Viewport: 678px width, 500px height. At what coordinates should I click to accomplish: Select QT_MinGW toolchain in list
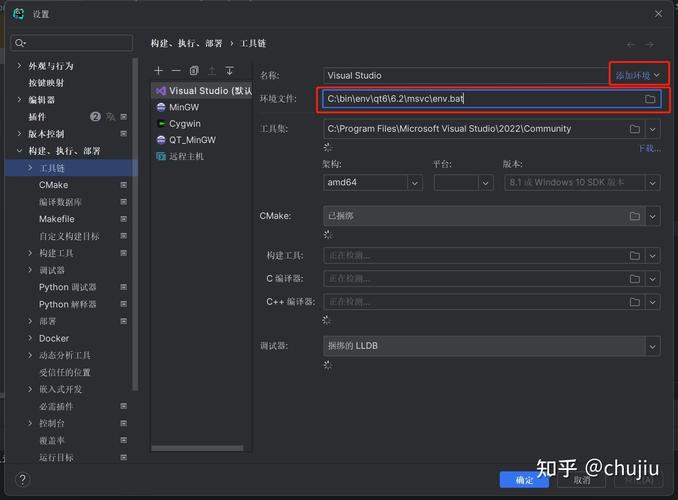tap(201, 140)
